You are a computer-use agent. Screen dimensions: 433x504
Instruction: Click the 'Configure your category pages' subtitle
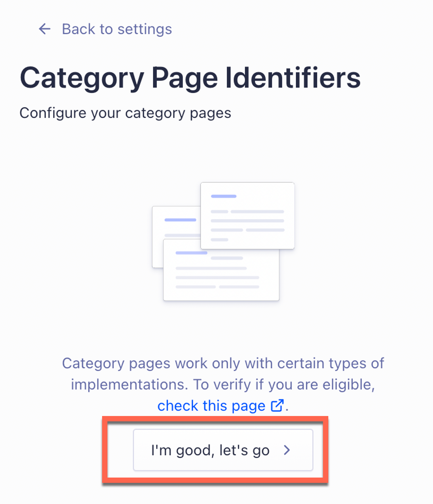(x=125, y=113)
